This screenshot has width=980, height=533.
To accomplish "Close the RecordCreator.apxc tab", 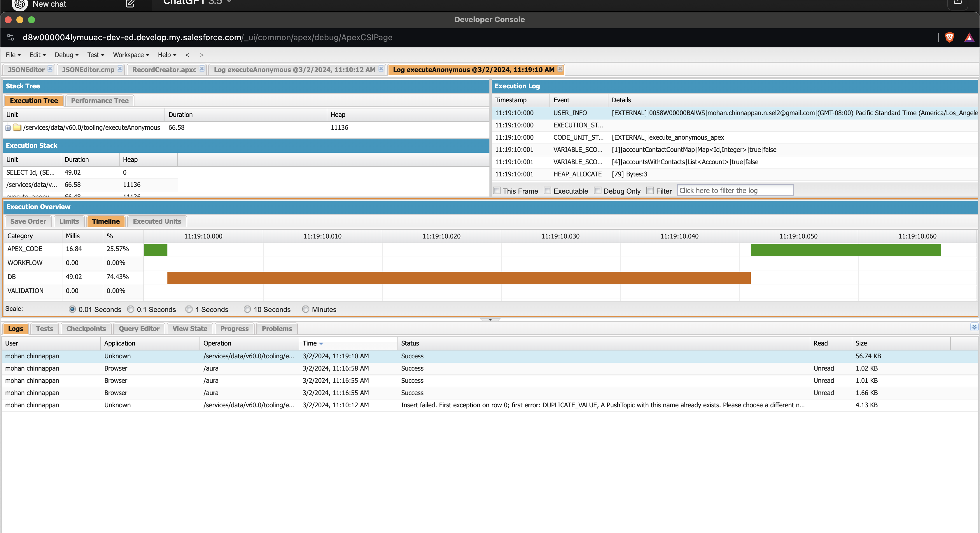I will [x=202, y=69].
